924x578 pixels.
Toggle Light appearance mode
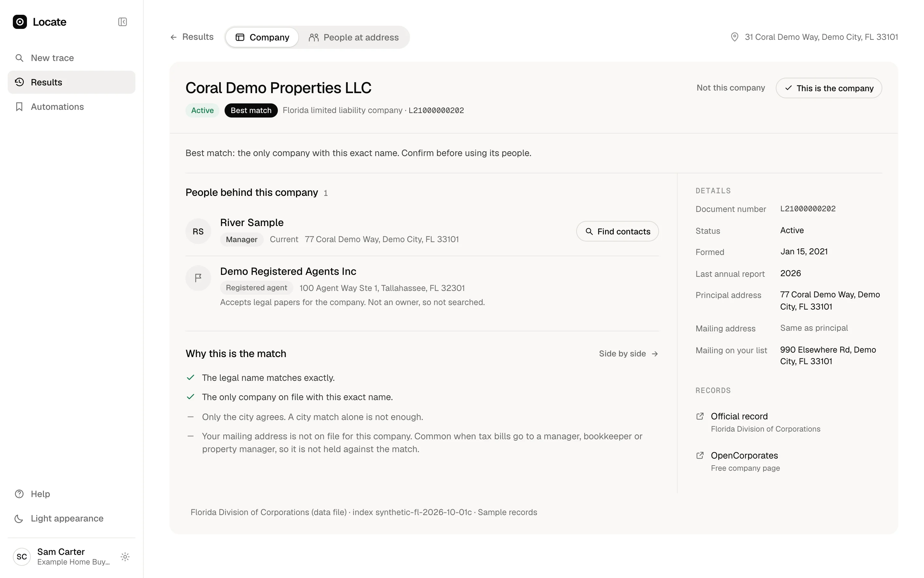pyautogui.click(x=72, y=518)
